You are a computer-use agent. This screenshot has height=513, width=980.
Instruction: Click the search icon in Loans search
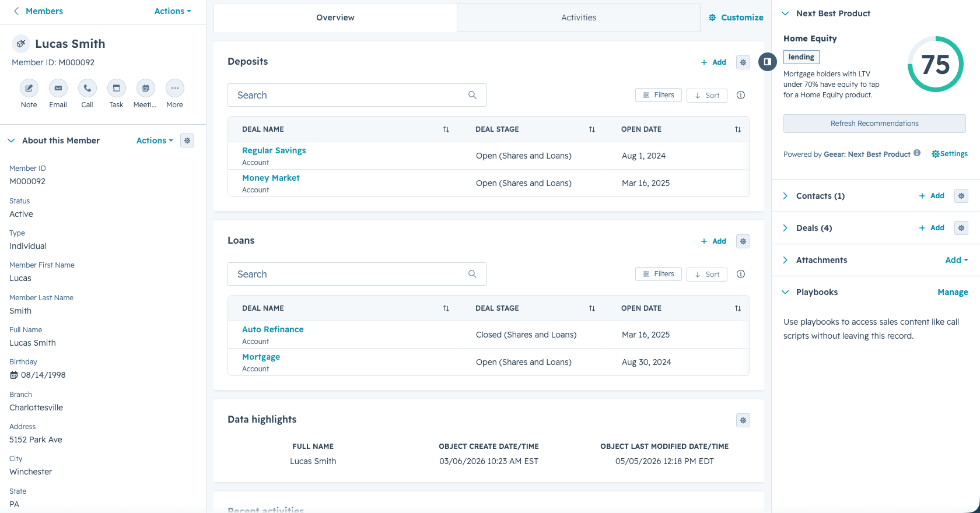pyautogui.click(x=473, y=274)
